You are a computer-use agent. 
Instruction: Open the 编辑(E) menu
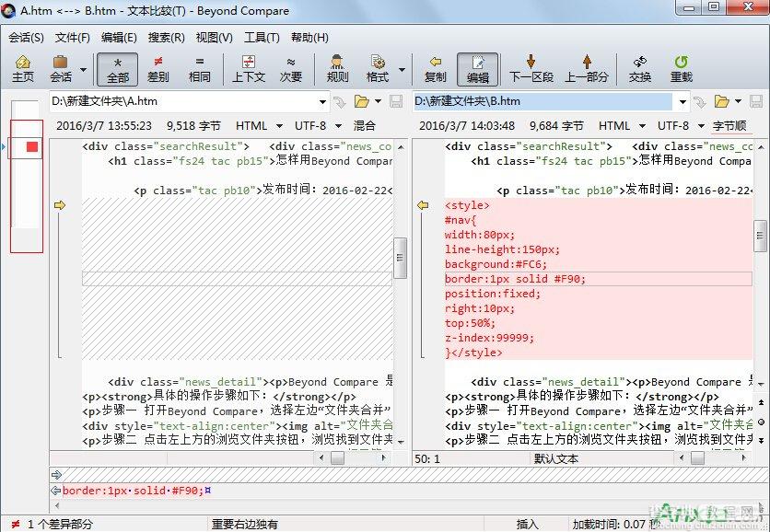pyautogui.click(x=119, y=38)
